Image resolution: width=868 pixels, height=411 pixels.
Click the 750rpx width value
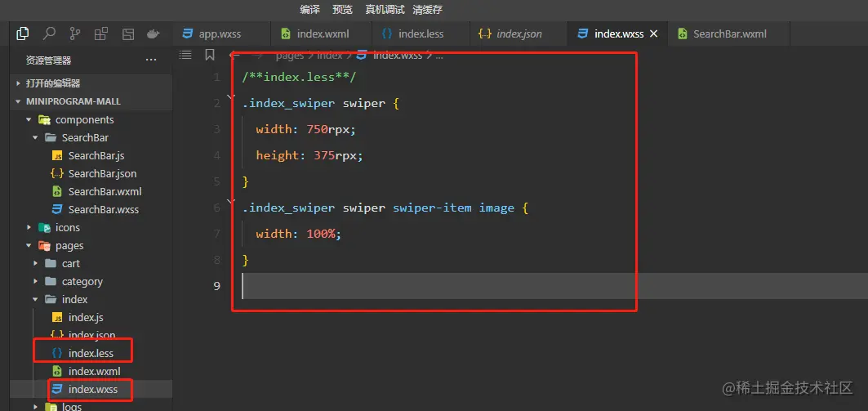tap(331, 129)
